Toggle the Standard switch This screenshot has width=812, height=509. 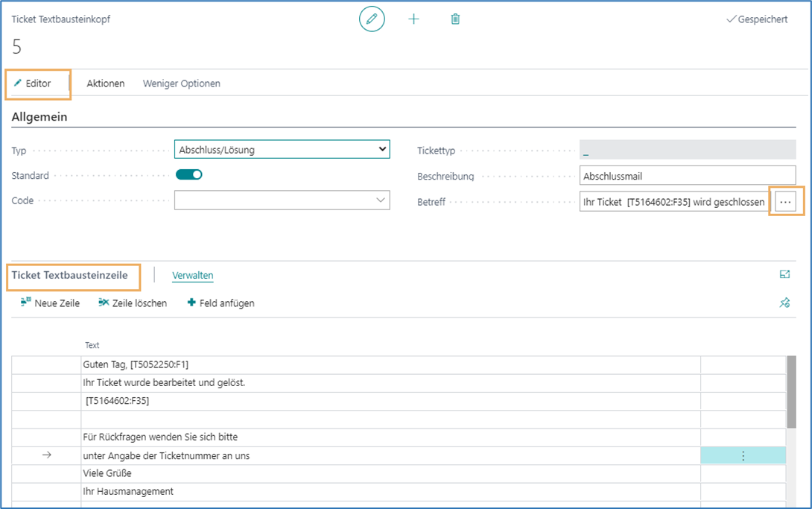click(x=189, y=175)
